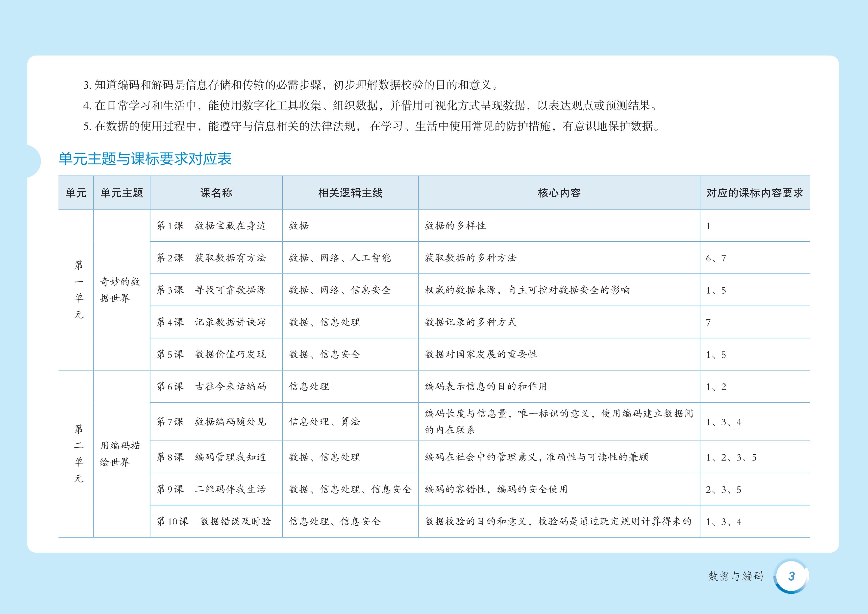The image size is (868, 614).
Task: Click the 单元 column header
Action: point(76,193)
